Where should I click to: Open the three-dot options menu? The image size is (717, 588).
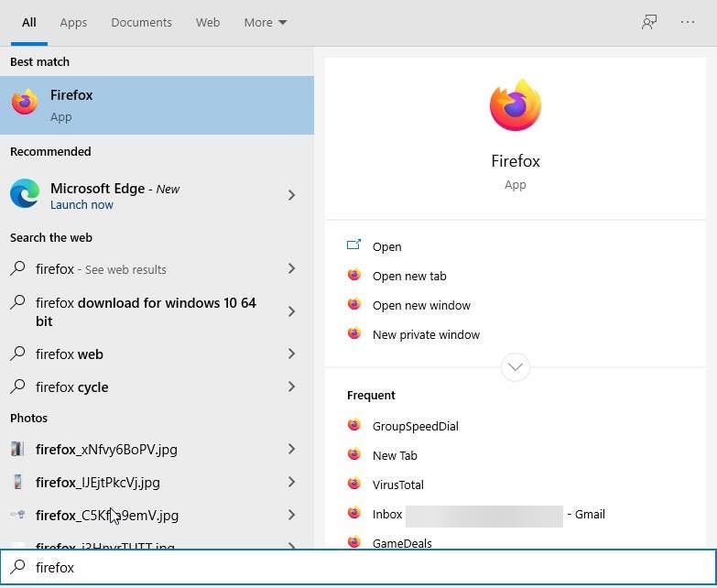688,22
